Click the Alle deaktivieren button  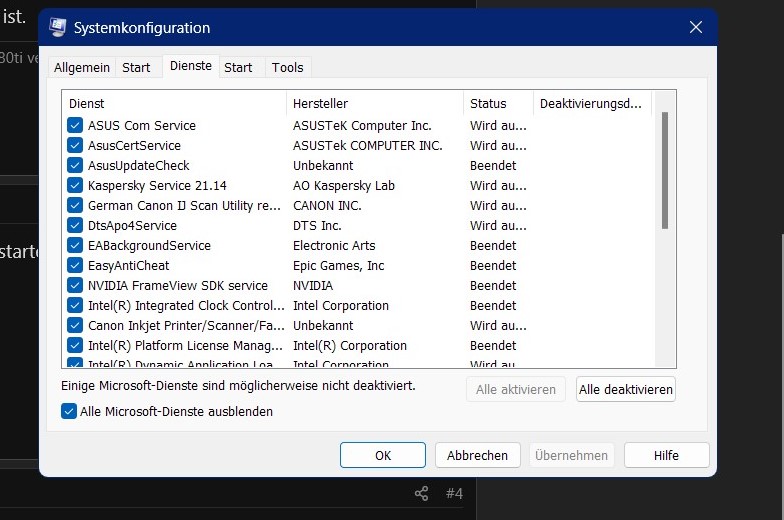click(x=626, y=390)
